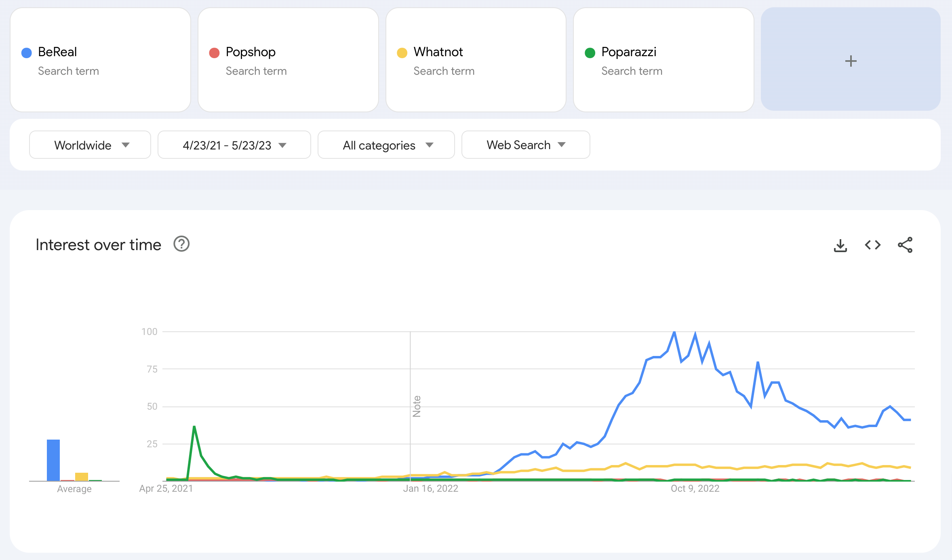This screenshot has width=952, height=560.
Task: Open the Interest over time help icon
Action: (x=181, y=244)
